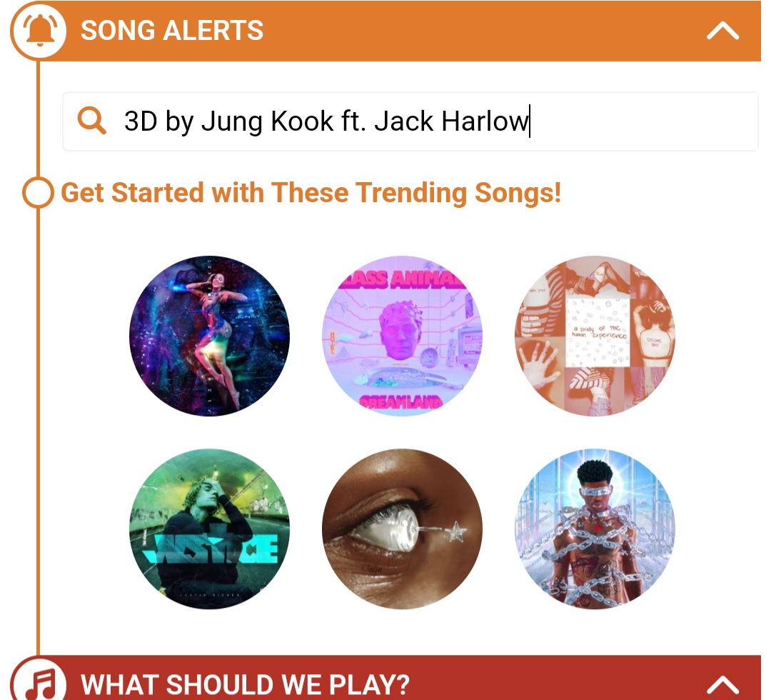Click the orange search magnifier icon
771x700 pixels.
click(x=91, y=121)
